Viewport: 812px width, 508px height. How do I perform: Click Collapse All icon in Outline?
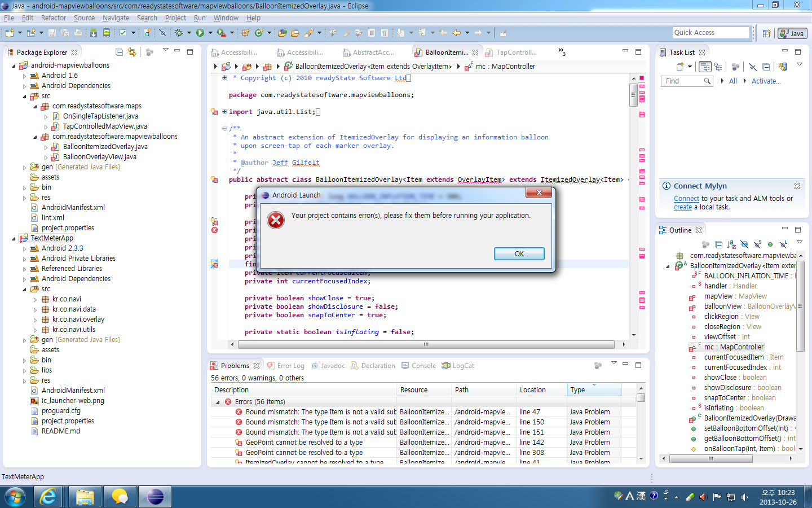[719, 244]
